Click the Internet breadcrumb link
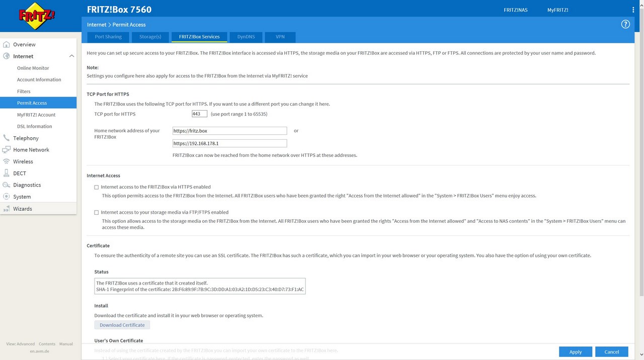644x360 pixels. (x=97, y=25)
